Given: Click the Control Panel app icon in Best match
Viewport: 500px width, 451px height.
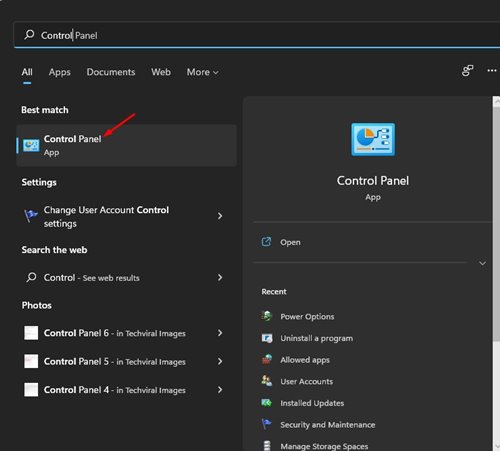Looking at the screenshot, I should (31, 146).
